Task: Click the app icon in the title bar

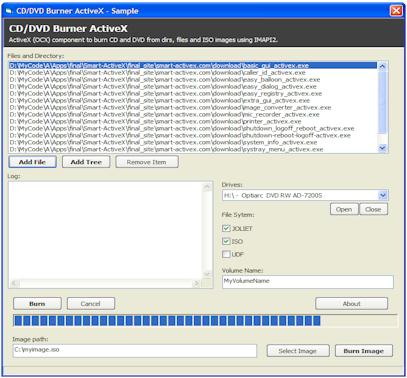Action: 9,11
